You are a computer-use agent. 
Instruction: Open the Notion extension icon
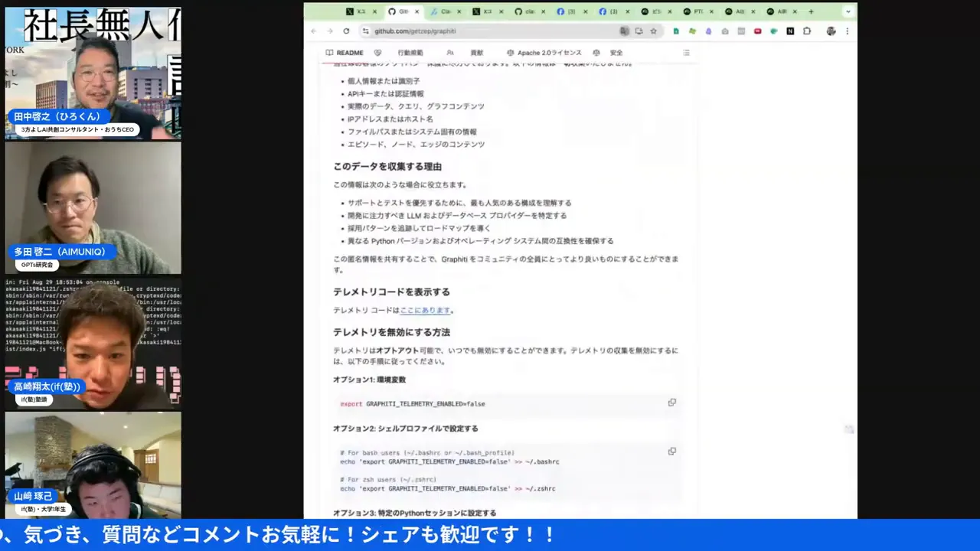point(791,31)
